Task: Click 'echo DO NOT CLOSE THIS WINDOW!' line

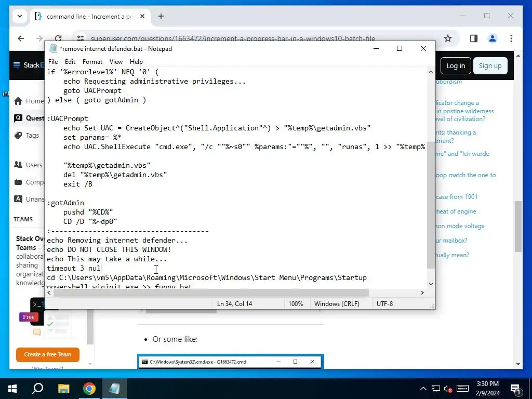Action: point(109,249)
